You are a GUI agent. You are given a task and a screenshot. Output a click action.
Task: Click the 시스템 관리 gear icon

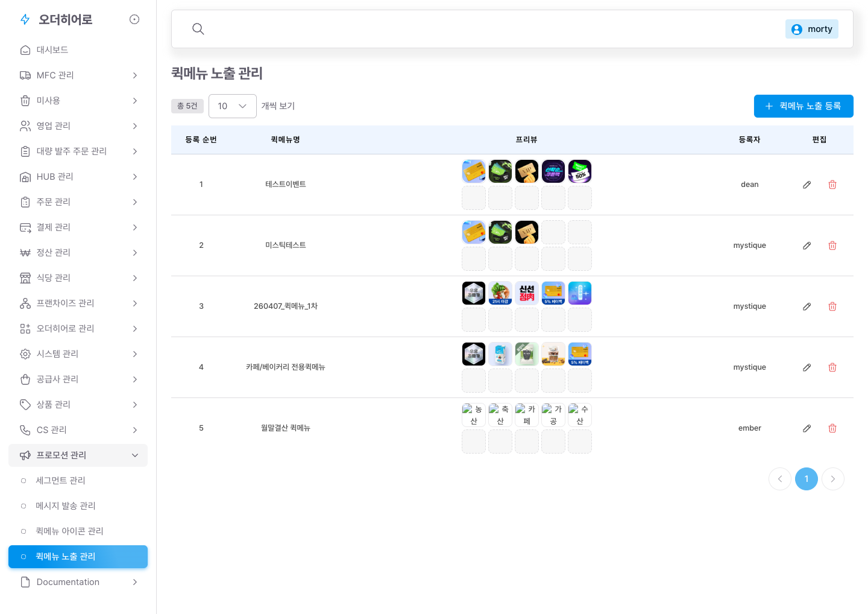click(x=25, y=354)
